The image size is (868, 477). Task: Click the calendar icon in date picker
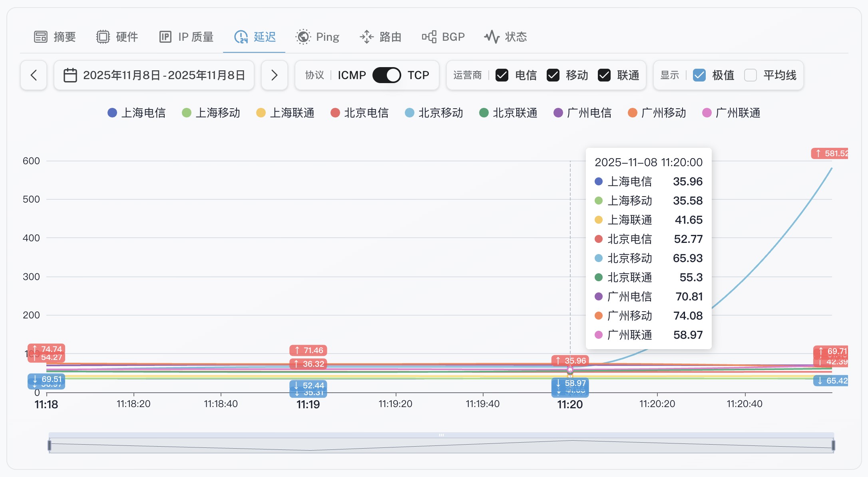tap(70, 75)
